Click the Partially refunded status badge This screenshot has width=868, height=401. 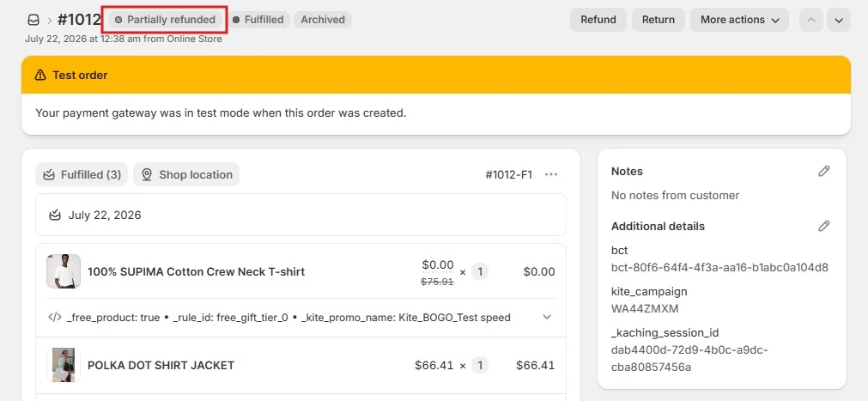pyautogui.click(x=165, y=20)
